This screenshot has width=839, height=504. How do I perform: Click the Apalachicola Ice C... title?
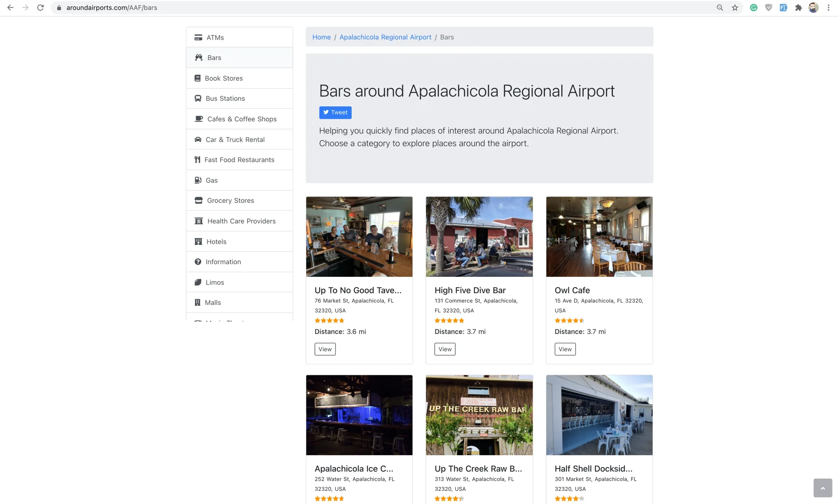tap(354, 469)
